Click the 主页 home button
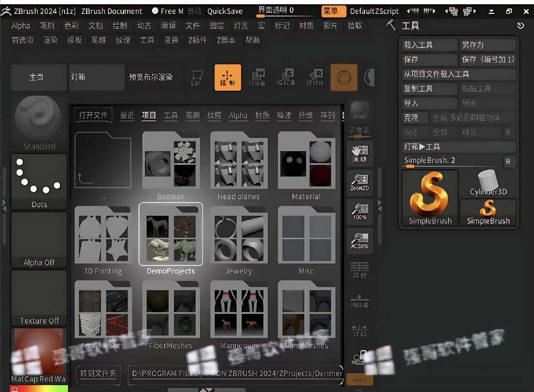This screenshot has height=392, width=534. [x=39, y=77]
